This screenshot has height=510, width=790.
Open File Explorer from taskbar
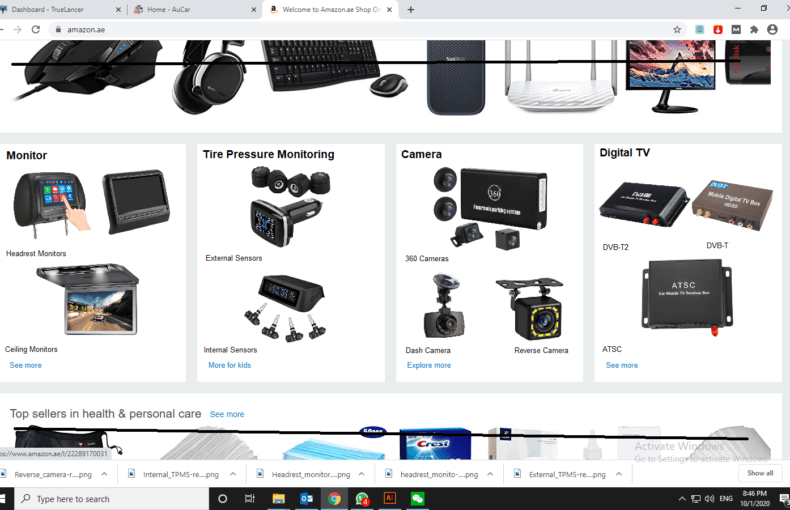tap(279, 499)
